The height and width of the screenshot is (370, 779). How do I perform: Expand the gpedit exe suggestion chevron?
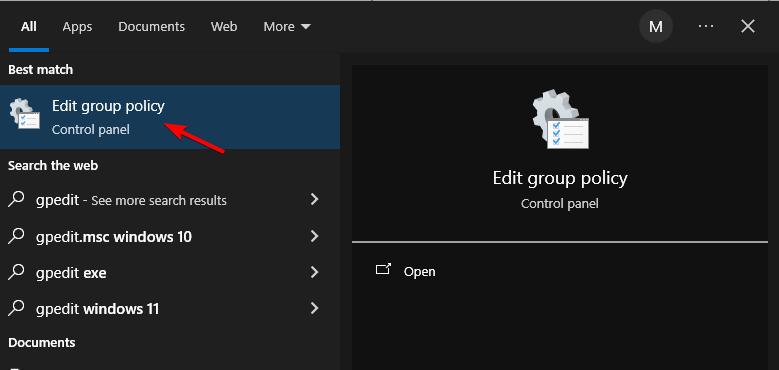(x=314, y=272)
